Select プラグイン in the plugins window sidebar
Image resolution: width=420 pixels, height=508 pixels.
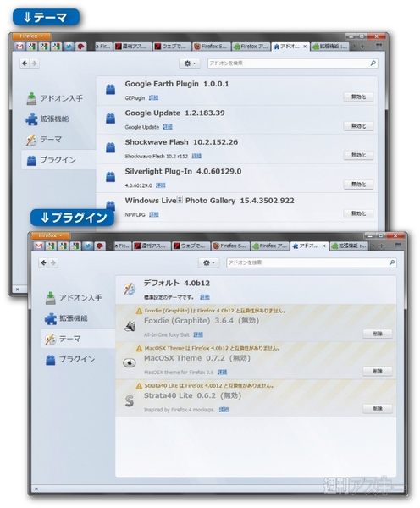59,160
